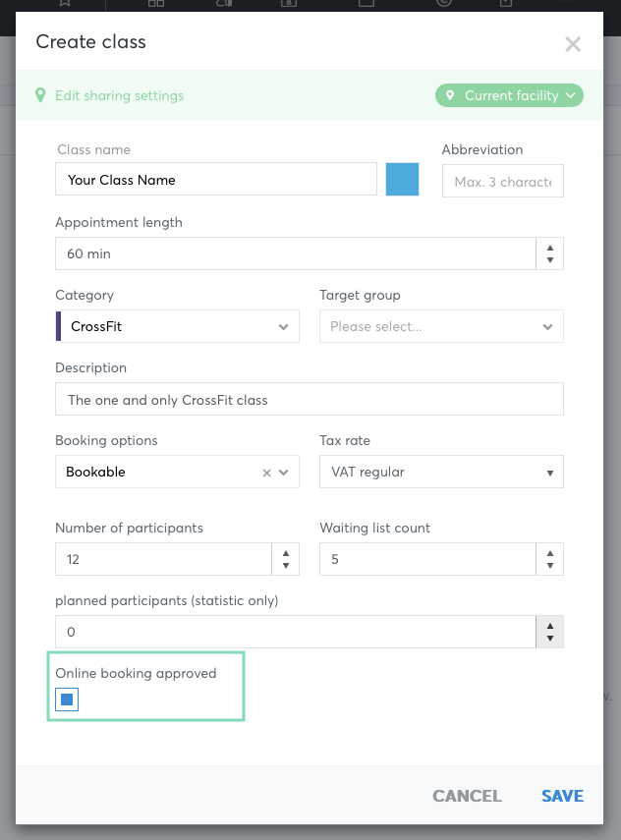Toggle the Online booking approved checkbox
The width and height of the screenshot is (621, 840).
point(67,700)
